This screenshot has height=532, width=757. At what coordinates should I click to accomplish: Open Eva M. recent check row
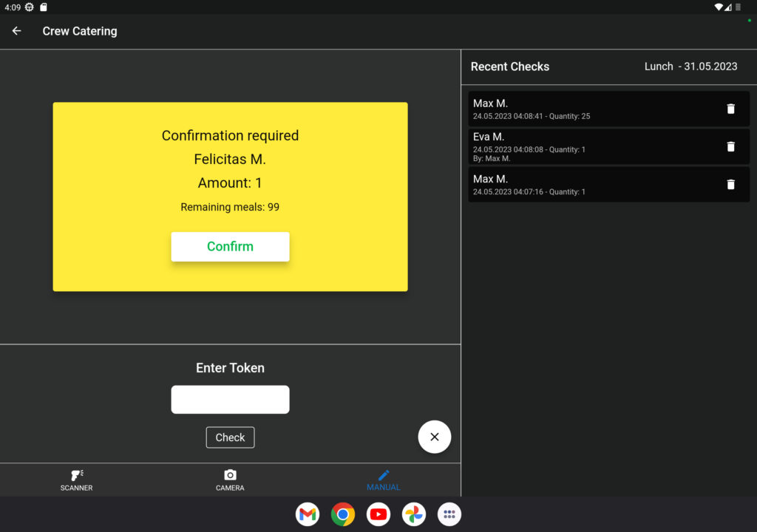[x=609, y=147]
